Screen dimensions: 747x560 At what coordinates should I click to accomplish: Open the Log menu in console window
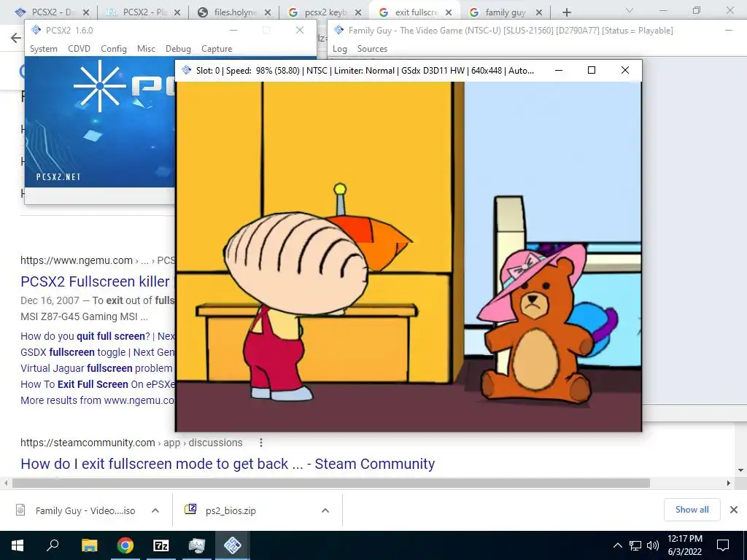tap(340, 49)
